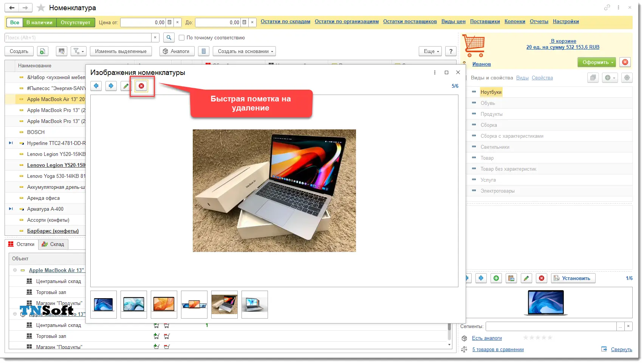The width and height of the screenshot is (644, 364).
Task: Add Номенклатура to favorites with the star
Action: point(41,8)
